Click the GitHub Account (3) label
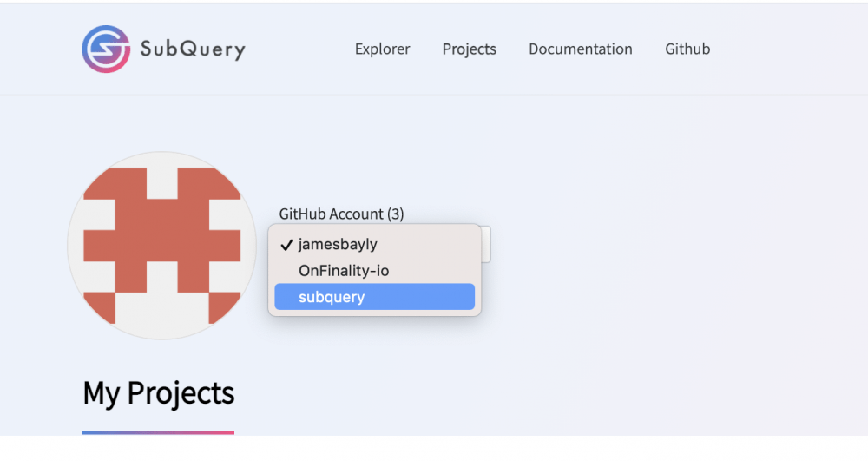Screen dimensions: 868x461 pos(341,214)
